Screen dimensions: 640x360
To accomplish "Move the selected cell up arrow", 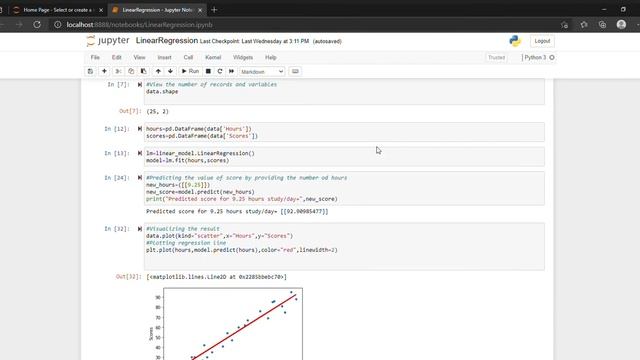I will pyautogui.click(x=158, y=71).
